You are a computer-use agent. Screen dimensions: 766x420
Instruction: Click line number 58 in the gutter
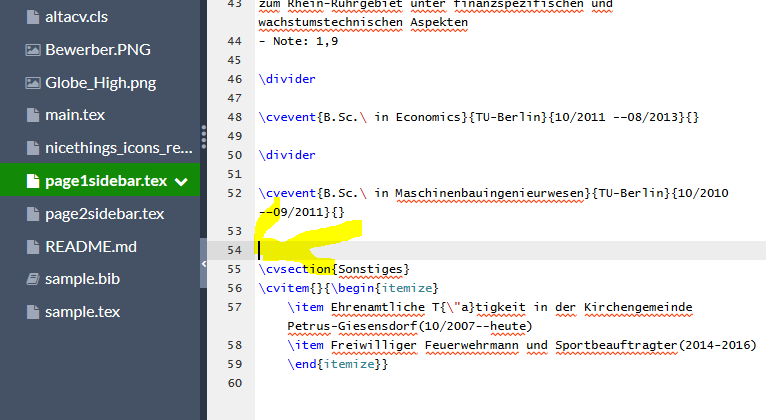click(234, 345)
